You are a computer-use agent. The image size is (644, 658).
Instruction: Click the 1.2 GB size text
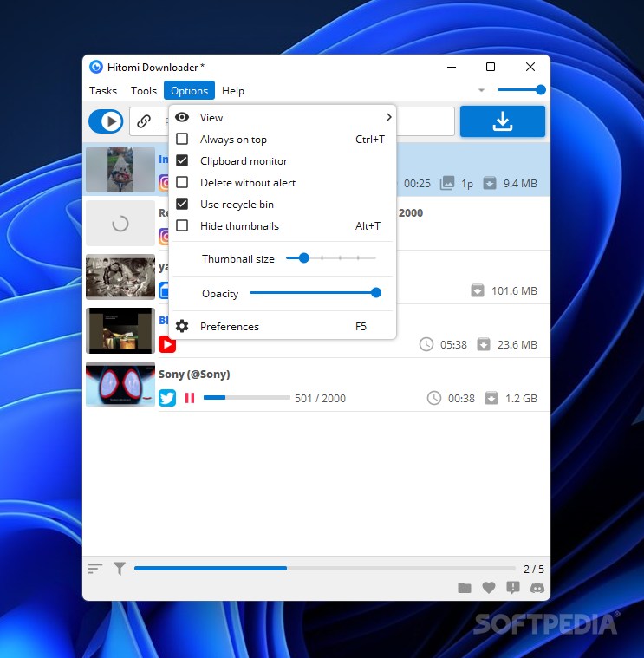[x=521, y=398]
